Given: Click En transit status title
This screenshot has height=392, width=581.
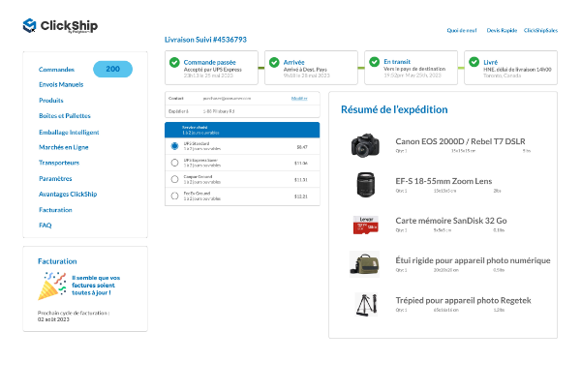Looking at the screenshot, I should 397,62.
